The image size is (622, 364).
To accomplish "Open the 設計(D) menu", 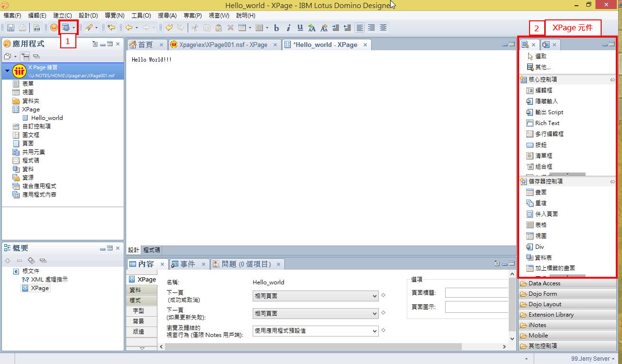I will click(88, 16).
